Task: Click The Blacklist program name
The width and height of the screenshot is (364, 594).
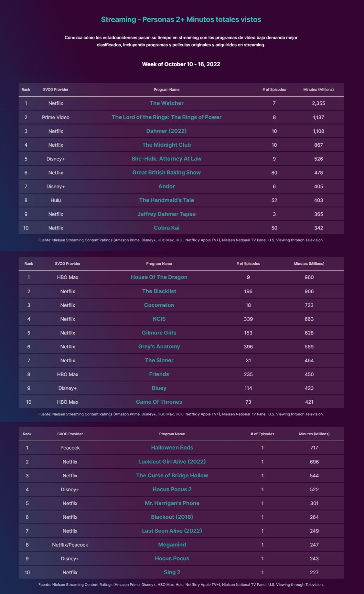Action: pyautogui.click(x=159, y=291)
